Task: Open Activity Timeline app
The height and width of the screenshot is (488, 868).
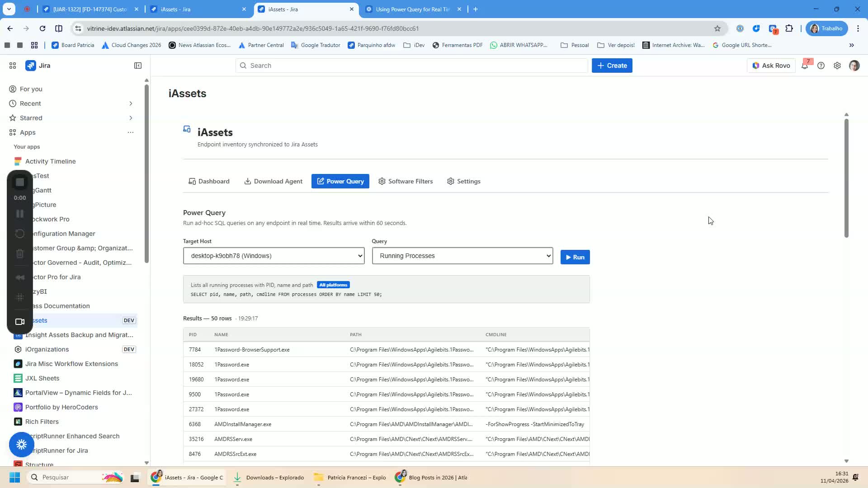Action: [x=50, y=161]
